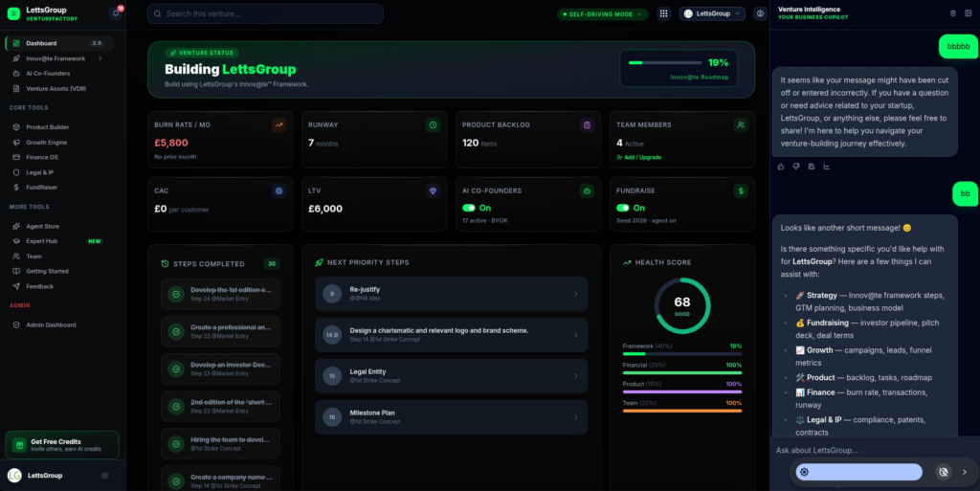
Task: Click the Runway clock icon
Action: coord(433,125)
